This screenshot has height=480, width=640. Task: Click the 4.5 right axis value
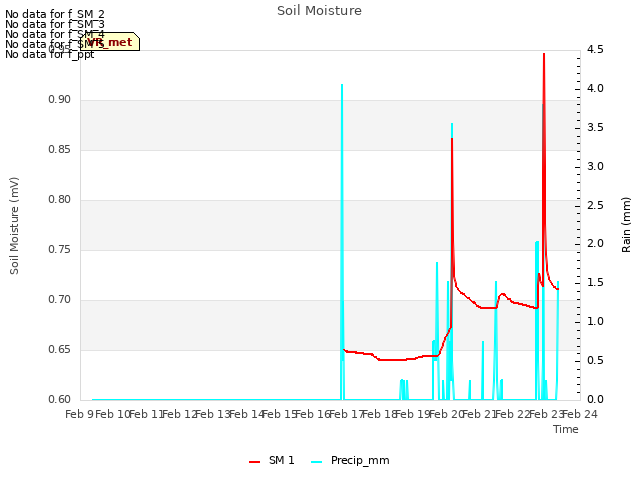(x=595, y=49)
